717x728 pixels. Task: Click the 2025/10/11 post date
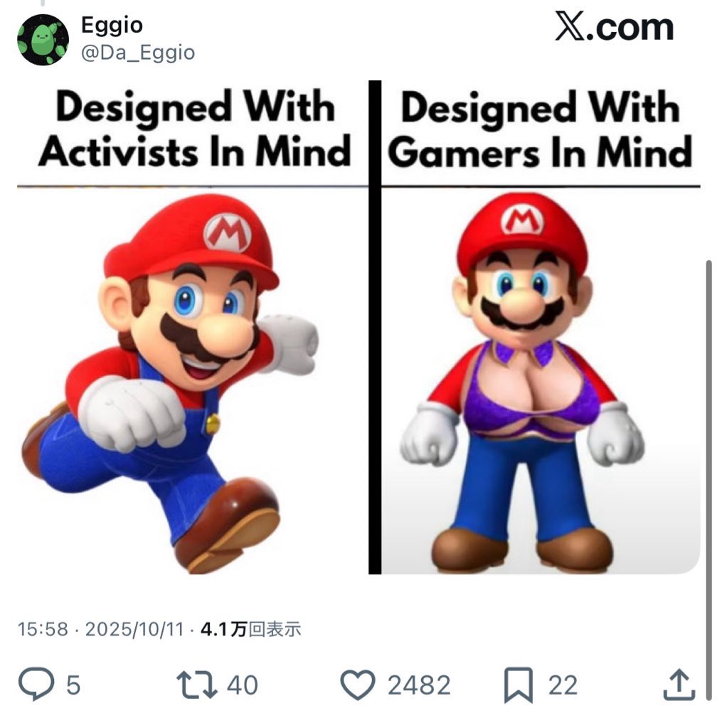pos(135,629)
